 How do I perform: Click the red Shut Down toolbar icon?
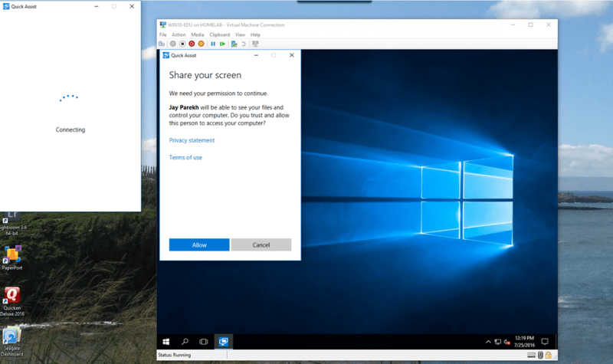(x=192, y=44)
